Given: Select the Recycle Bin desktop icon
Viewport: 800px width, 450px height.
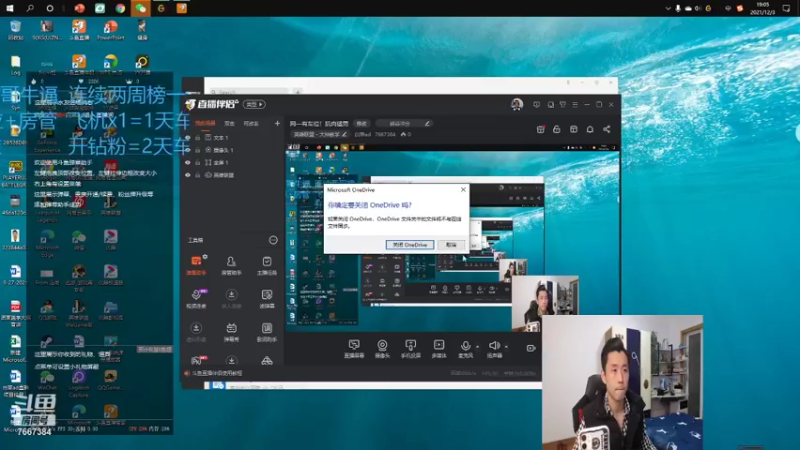Looking at the screenshot, I should click(x=15, y=31).
